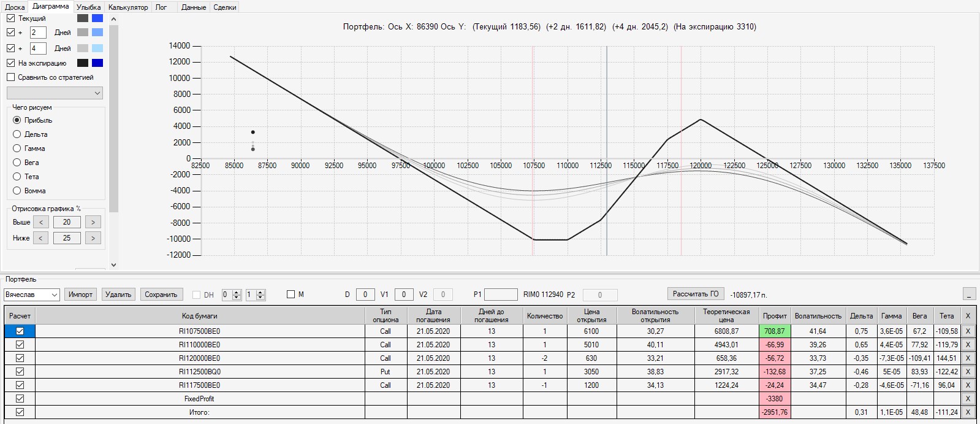
Task: Pick the blue color swatch for Текущий
Action: [x=97, y=18]
